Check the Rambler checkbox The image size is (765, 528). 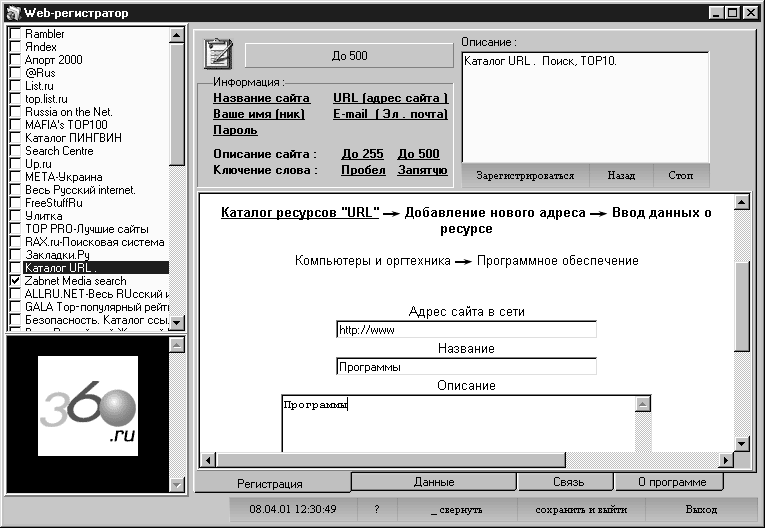(x=16, y=34)
